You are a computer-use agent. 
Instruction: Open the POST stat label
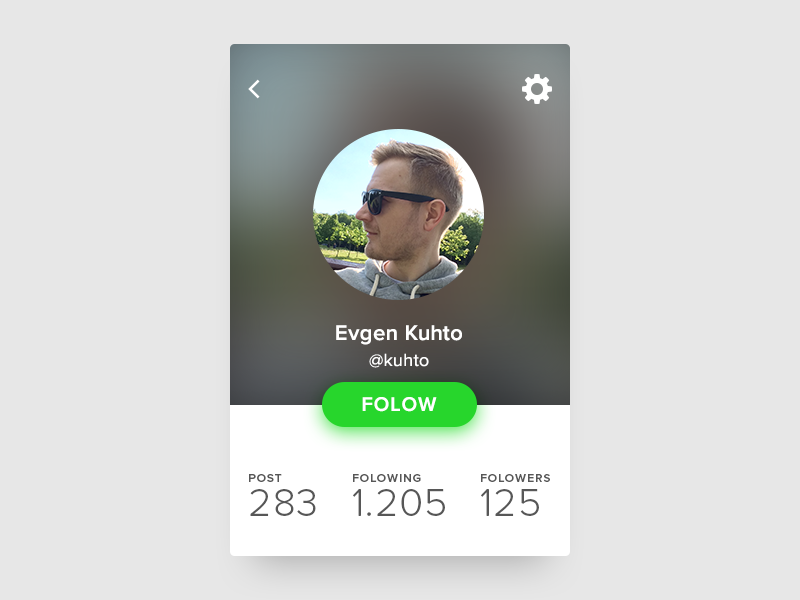click(x=265, y=478)
